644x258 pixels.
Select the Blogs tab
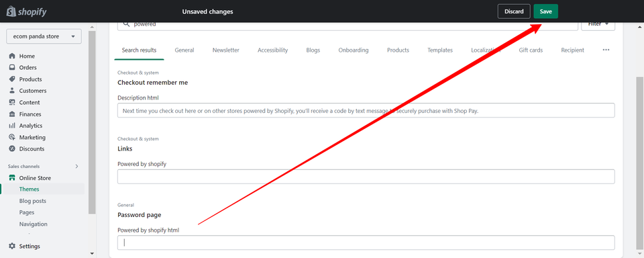(313, 50)
